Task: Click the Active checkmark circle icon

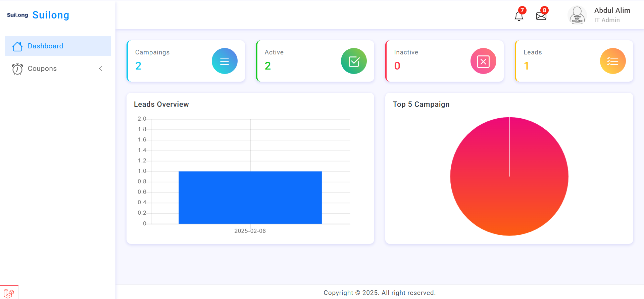Action: pos(354,61)
